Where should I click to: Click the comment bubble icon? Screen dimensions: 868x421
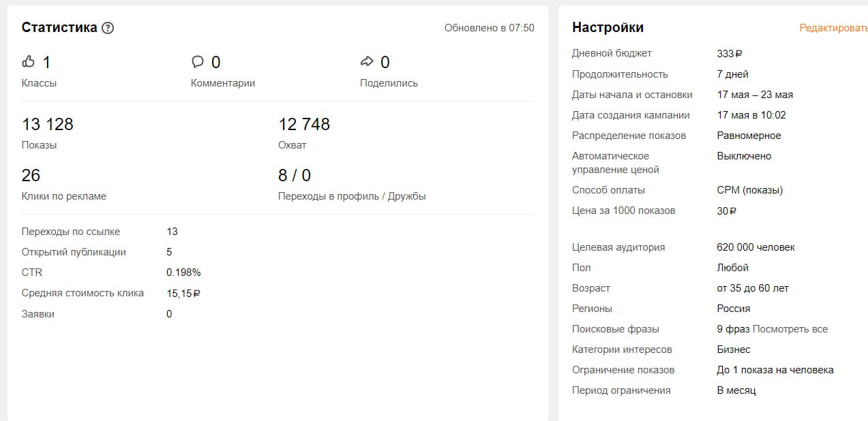coord(198,62)
